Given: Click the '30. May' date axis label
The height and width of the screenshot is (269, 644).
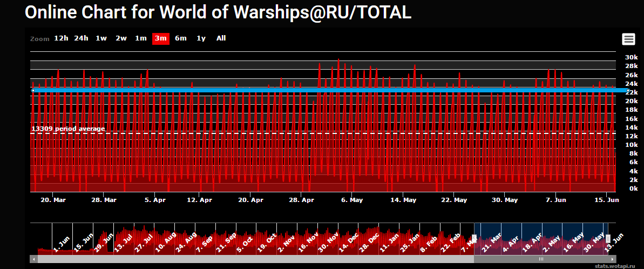Looking at the screenshot, I should (505, 200).
